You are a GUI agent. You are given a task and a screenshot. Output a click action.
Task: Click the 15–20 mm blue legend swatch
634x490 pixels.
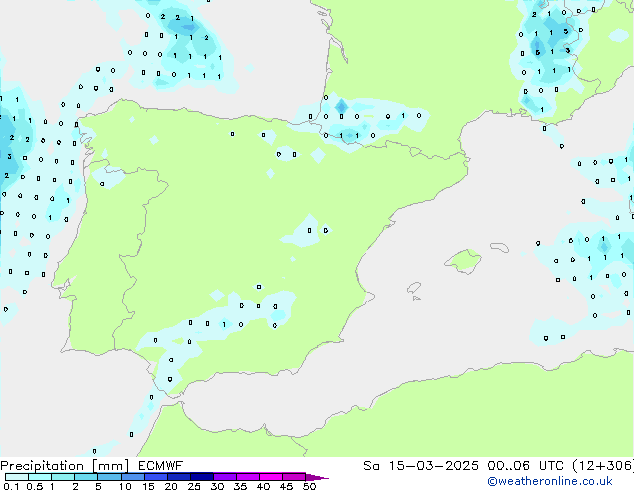156,477
